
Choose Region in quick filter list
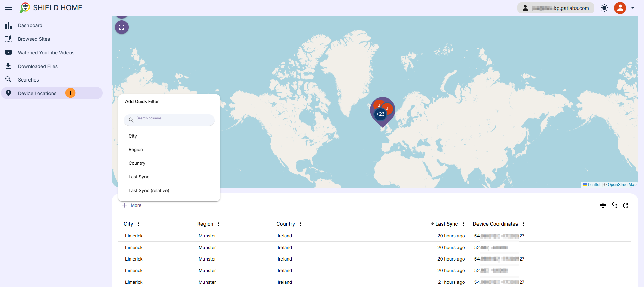[169, 150]
